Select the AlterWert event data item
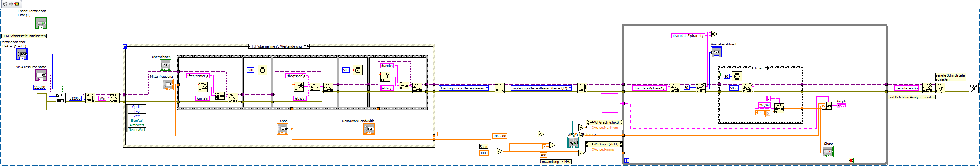Image resolution: width=980 pixels, height=166 pixels. [137, 125]
